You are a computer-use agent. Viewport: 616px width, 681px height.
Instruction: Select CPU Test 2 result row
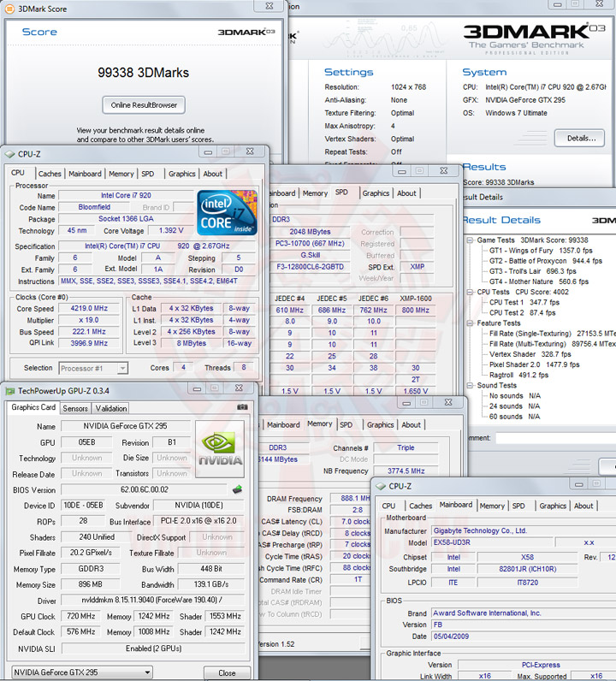[x=522, y=313]
